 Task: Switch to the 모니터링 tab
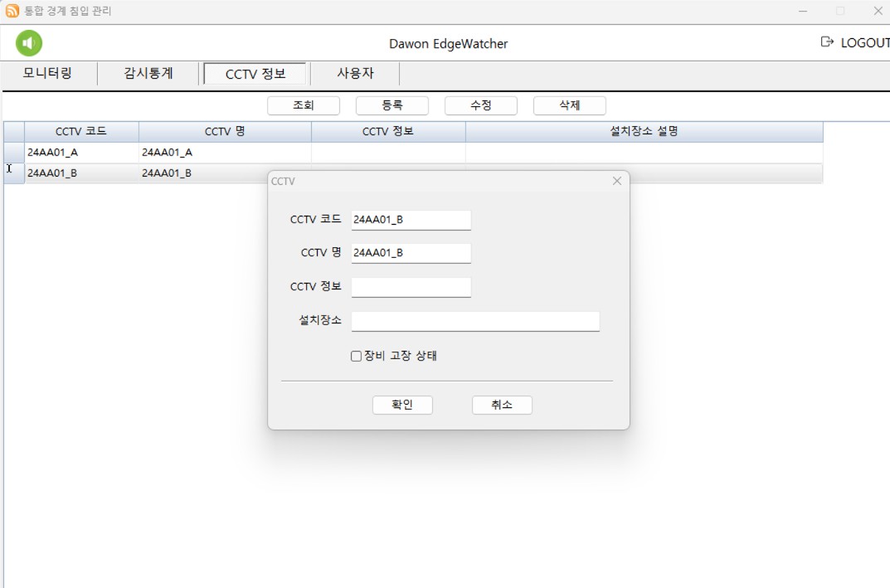(x=48, y=74)
